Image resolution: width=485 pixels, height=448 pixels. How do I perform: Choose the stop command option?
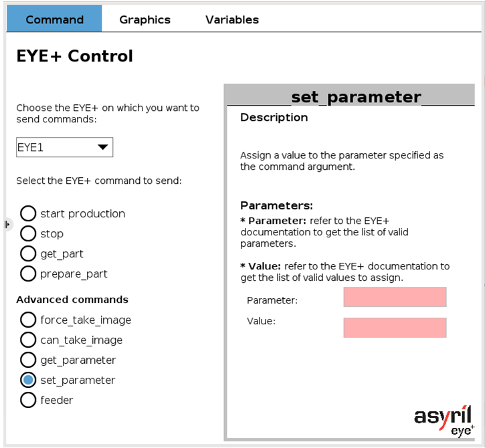[28, 234]
